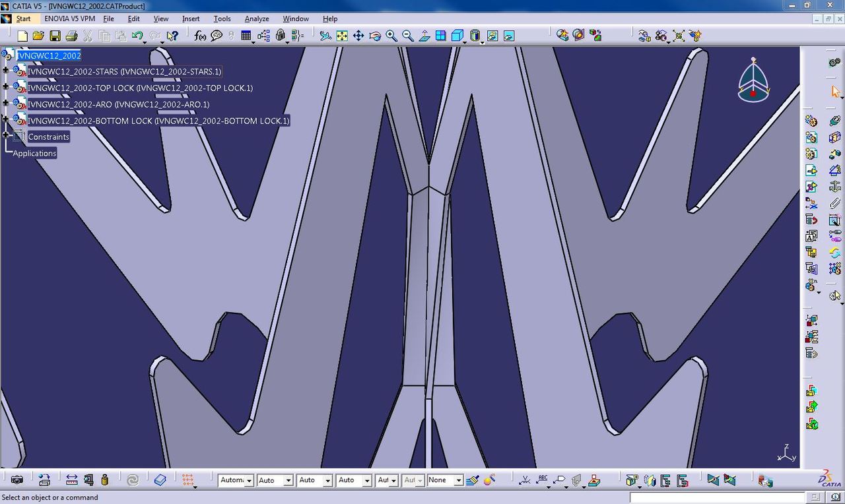Click the Measure Between icon in bottom toolbar
The image size is (845, 504).
coord(72,480)
